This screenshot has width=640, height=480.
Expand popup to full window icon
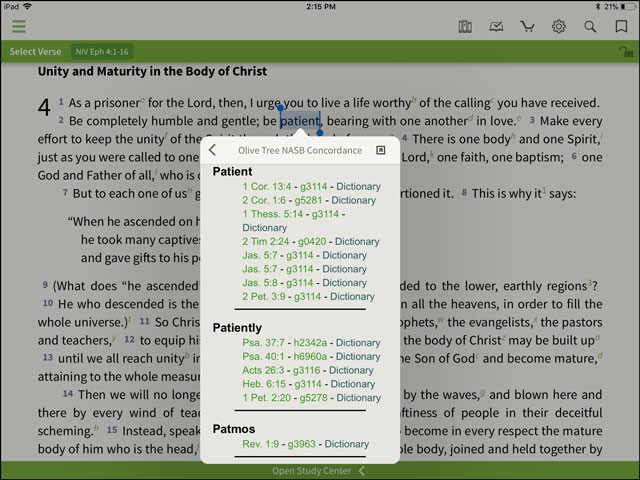click(380, 150)
